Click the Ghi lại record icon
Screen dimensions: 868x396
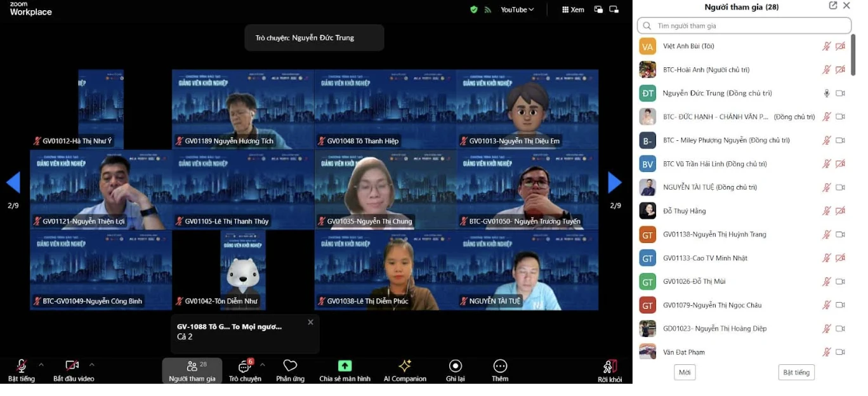point(455,367)
